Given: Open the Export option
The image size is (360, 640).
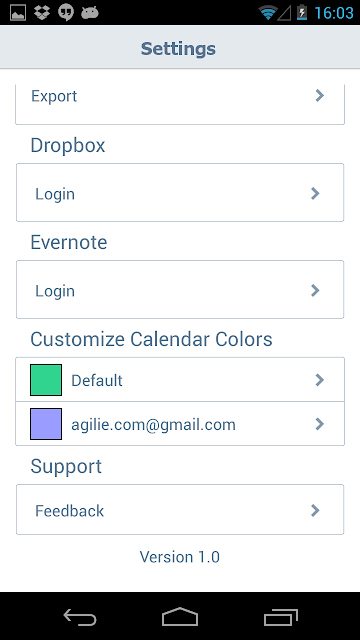Looking at the screenshot, I should coord(180,104).
